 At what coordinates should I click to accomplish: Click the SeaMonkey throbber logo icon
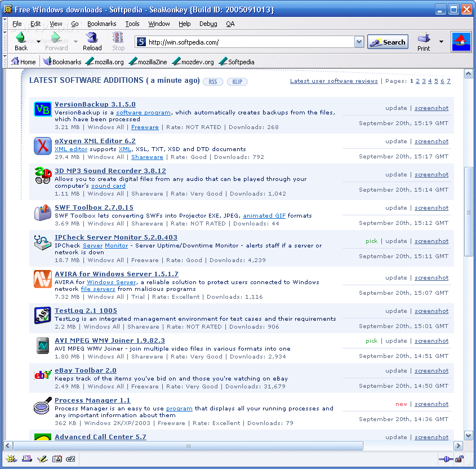(461, 42)
